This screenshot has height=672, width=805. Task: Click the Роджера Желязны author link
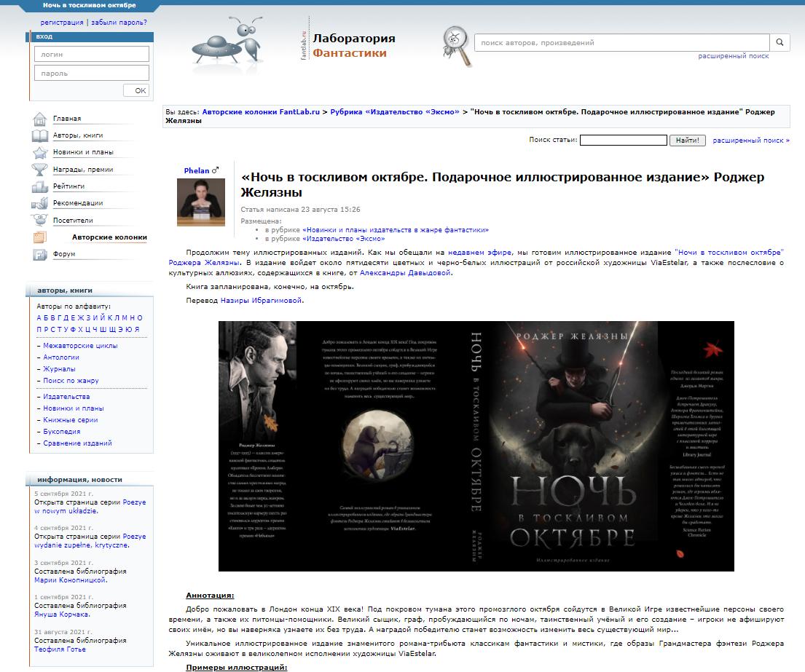tap(204, 263)
